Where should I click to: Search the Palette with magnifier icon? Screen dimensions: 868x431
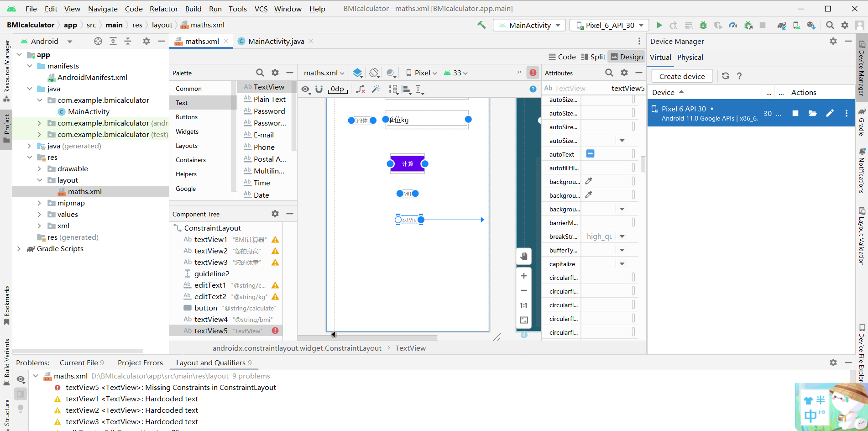pos(260,73)
